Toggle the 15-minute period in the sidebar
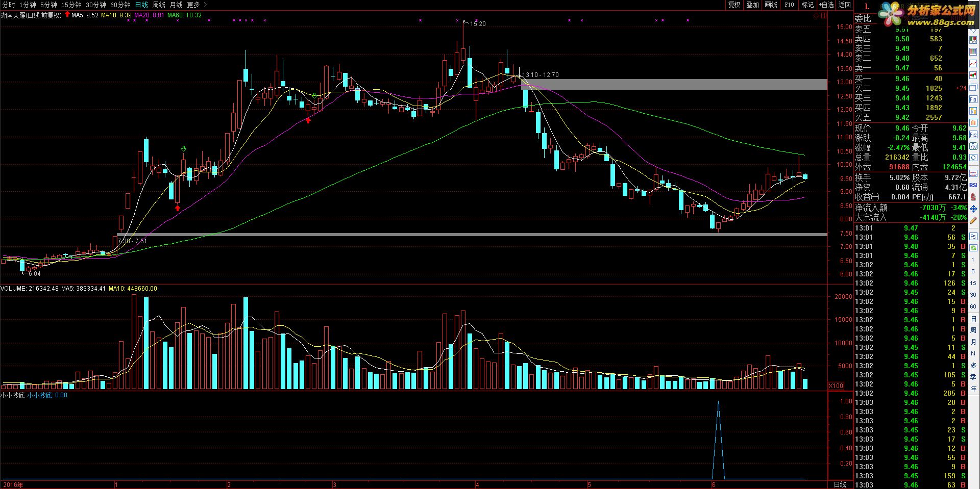Image resolution: width=980 pixels, height=489 pixels. (973, 283)
